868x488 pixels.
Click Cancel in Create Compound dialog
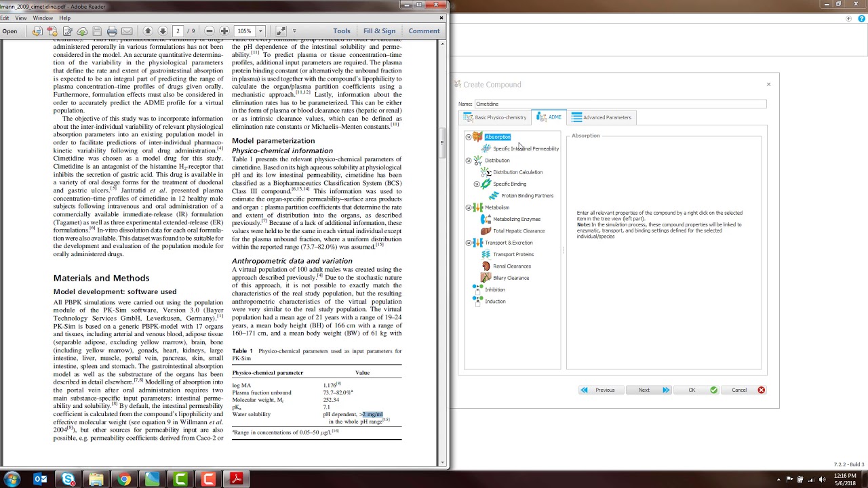(x=745, y=390)
